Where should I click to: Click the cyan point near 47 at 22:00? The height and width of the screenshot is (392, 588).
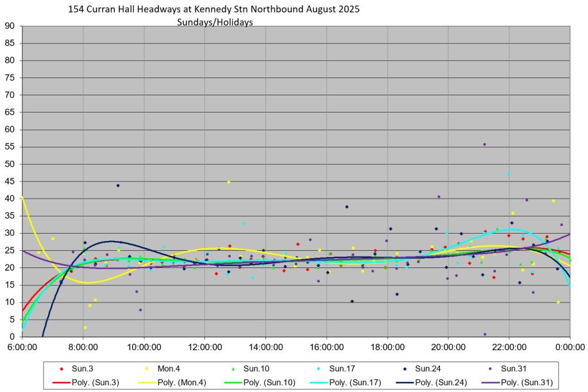(x=508, y=174)
